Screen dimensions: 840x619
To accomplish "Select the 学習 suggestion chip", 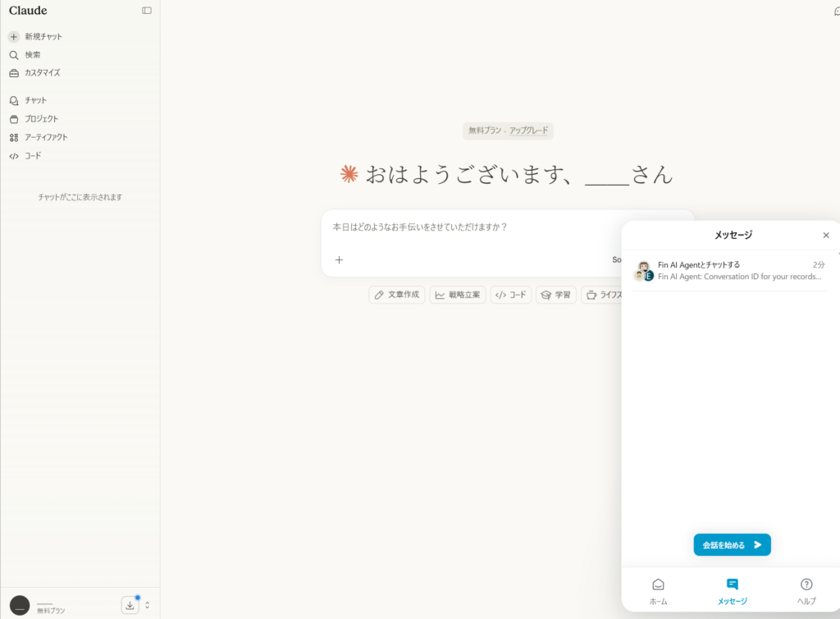I will [x=556, y=295].
